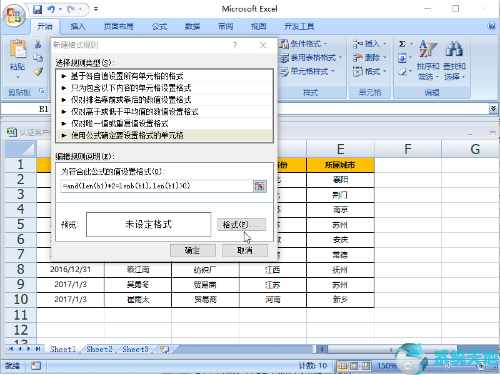Select column E header
This screenshot has height=375, width=500.
click(x=340, y=149)
